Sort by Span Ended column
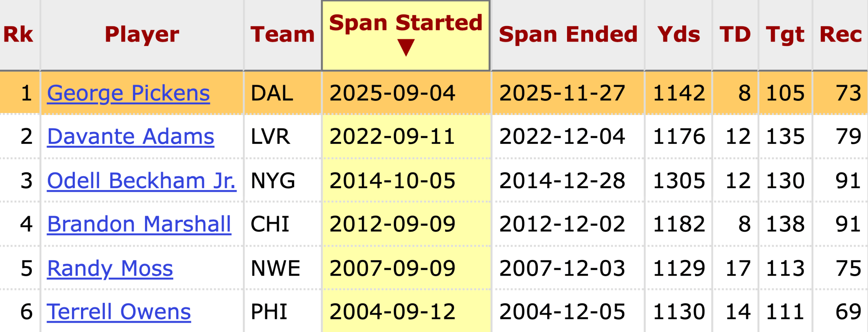This screenshot has width=868, height=332. click(x=568, y=35)
